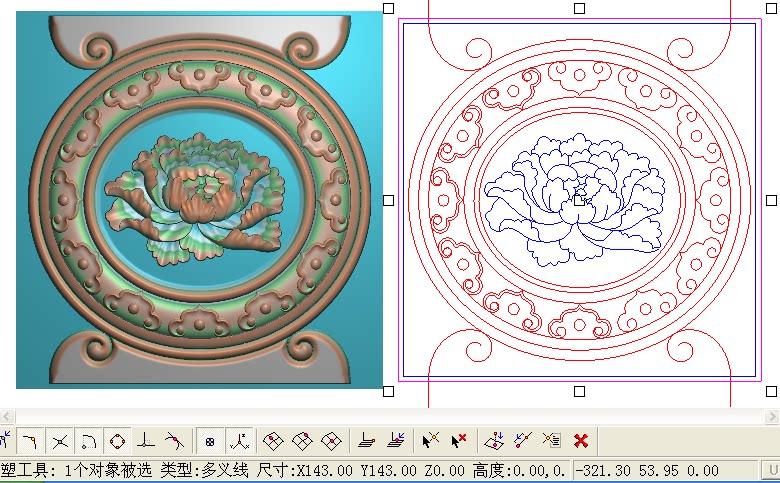Click third diamond grid plane icon
Viewport: 780px width, 483px height.
331,441
